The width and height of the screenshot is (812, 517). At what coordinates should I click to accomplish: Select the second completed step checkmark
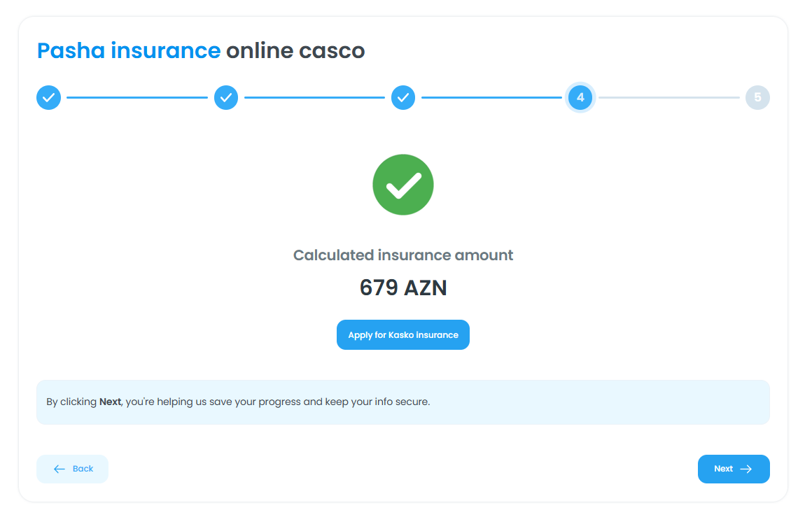coord(226,98)
